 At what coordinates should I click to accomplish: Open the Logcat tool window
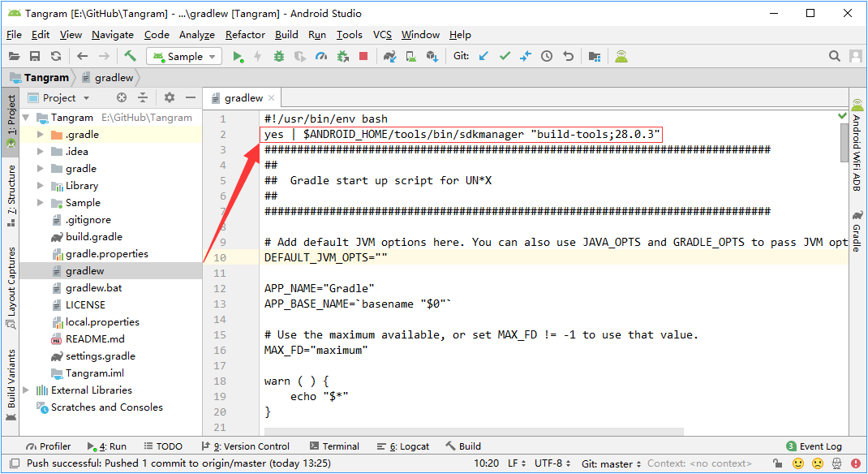403,446
